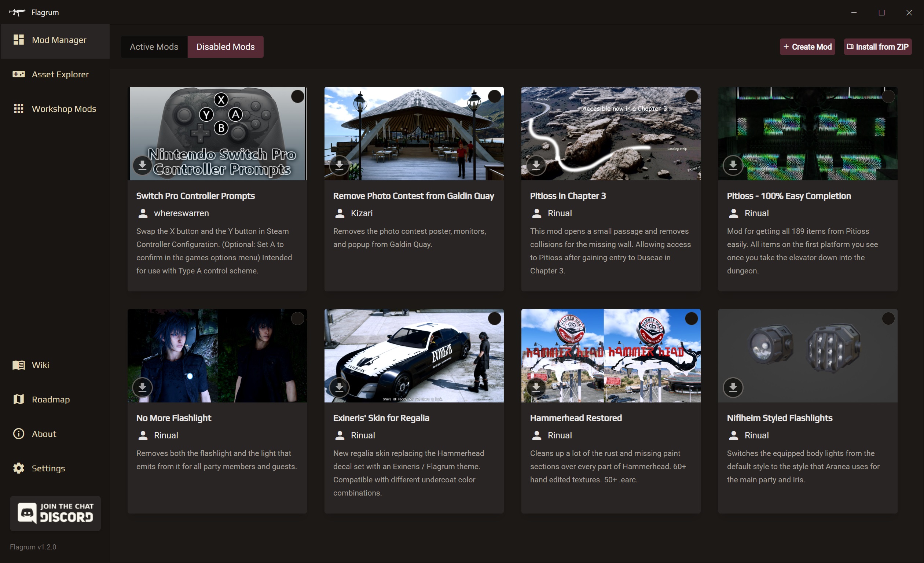Click download icon on Pitioss in Chapter 3
The width and height of the screenshot is (924, 563).
536,165
